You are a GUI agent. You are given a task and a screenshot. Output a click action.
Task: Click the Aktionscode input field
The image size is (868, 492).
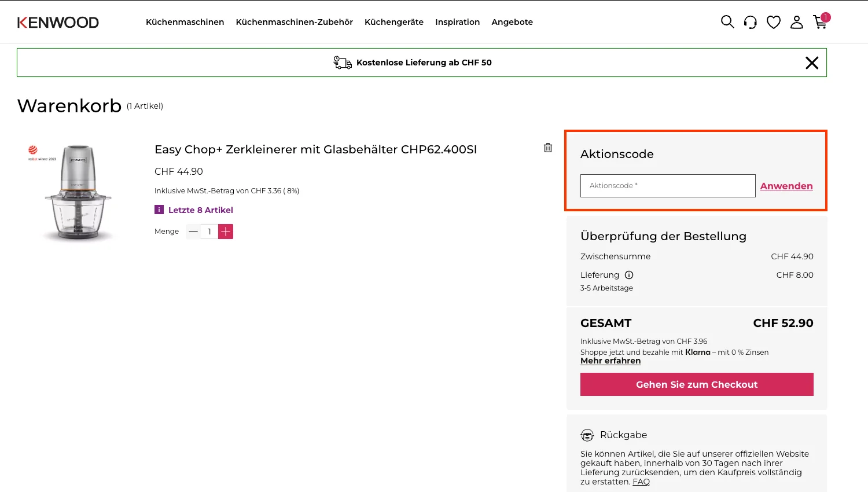click(x=667, y=185)
